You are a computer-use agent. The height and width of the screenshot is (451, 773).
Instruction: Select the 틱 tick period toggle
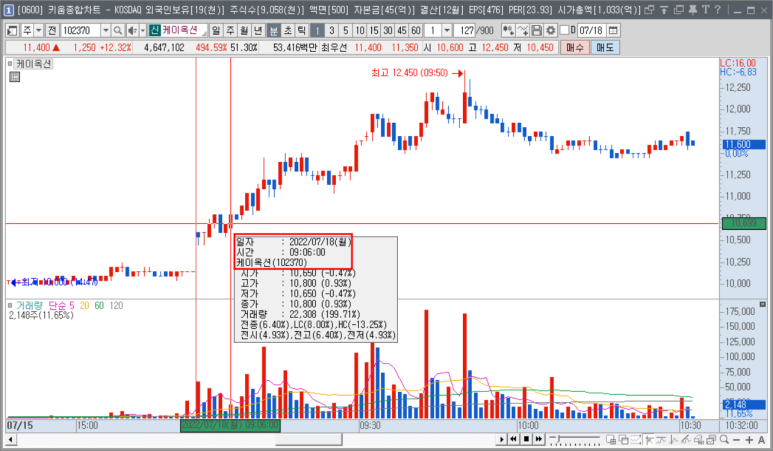tap(301, 31)
